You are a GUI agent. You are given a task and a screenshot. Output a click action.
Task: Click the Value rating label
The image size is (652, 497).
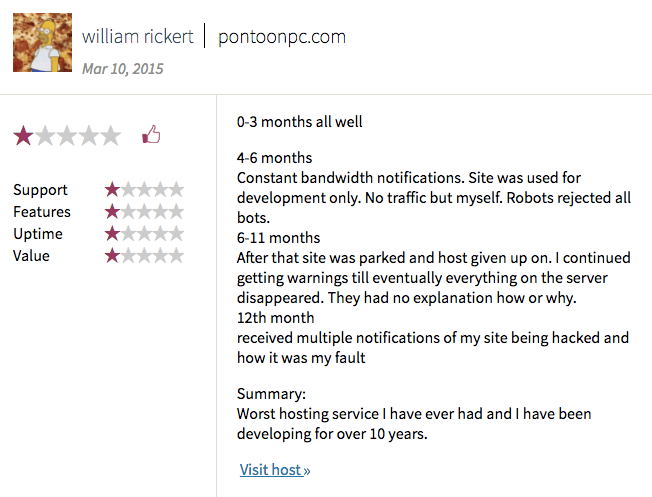click(x=31, y=256)
